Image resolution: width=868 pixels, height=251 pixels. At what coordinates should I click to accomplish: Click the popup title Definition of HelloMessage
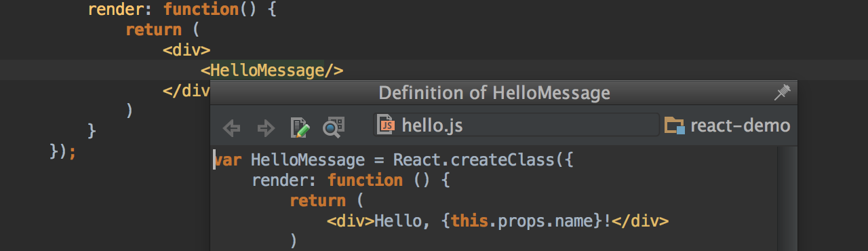click(x=494, y=93)
